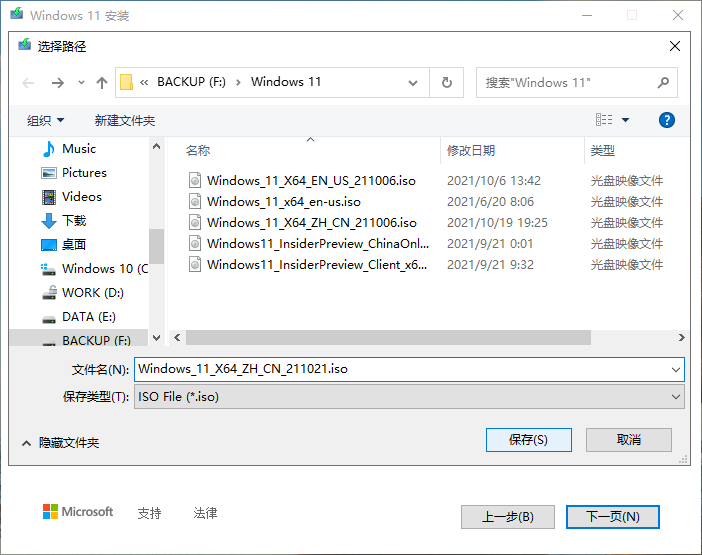Sort by 类型 column header
The height and width of the screenshot is (555, 702).
(x=603, y=150)
